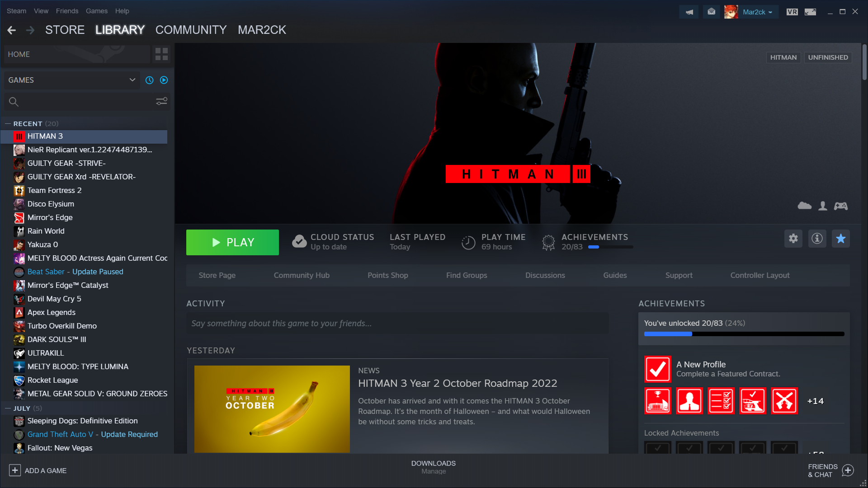Viewport: 868px width, 488px height.
Task: Click the library search magnifier icon
Action: (x=14, y=102)
